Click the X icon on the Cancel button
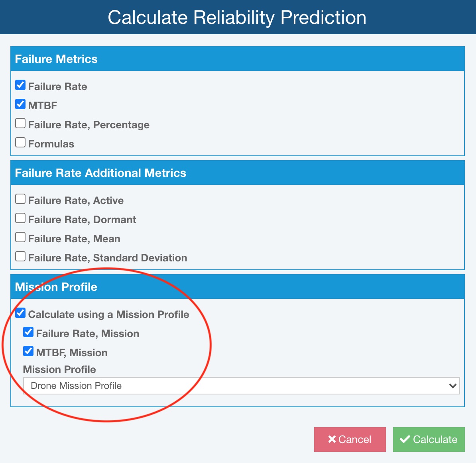This screenshot has width=476, height=463. click(331, 439)
